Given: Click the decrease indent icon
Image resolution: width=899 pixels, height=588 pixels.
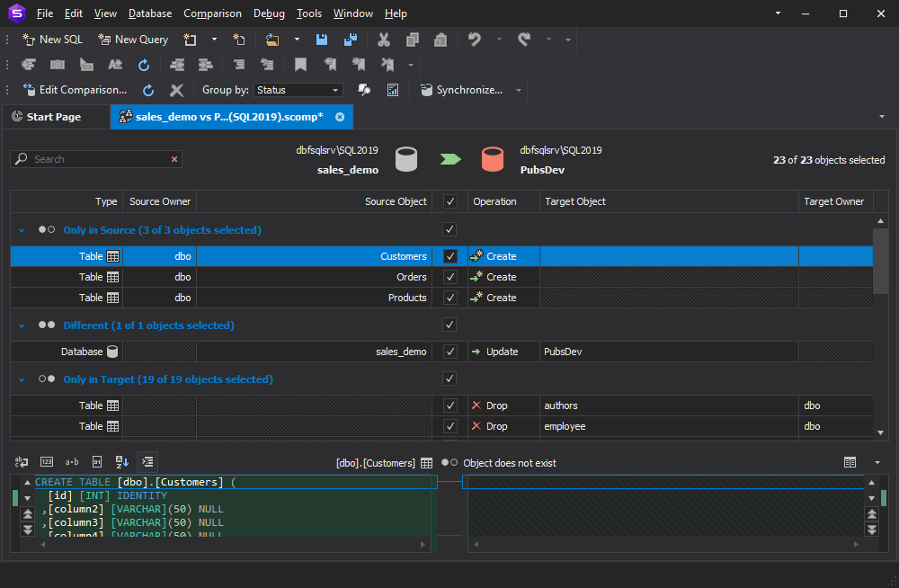Looking at the screenshot, I should [x=177, y=65].
